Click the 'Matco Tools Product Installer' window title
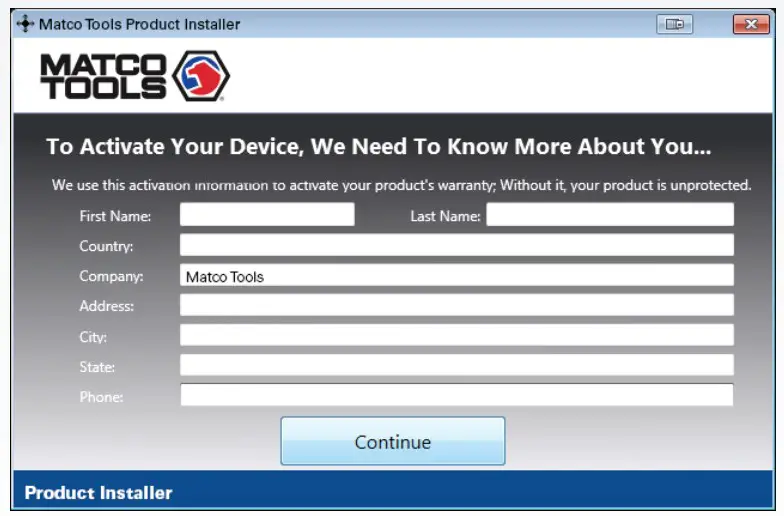Screen dimensions: 784x516 (x=140, y=24)
